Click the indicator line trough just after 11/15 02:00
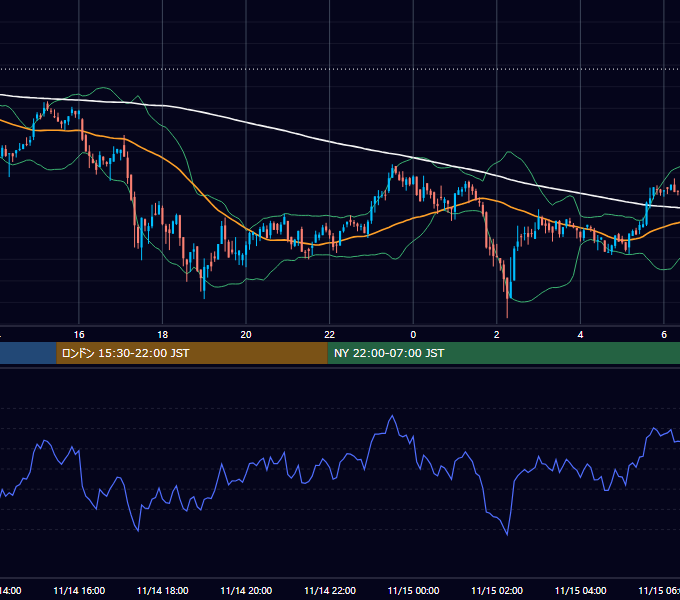The height and width of the screenshot is (600, 680). [507, 535]
